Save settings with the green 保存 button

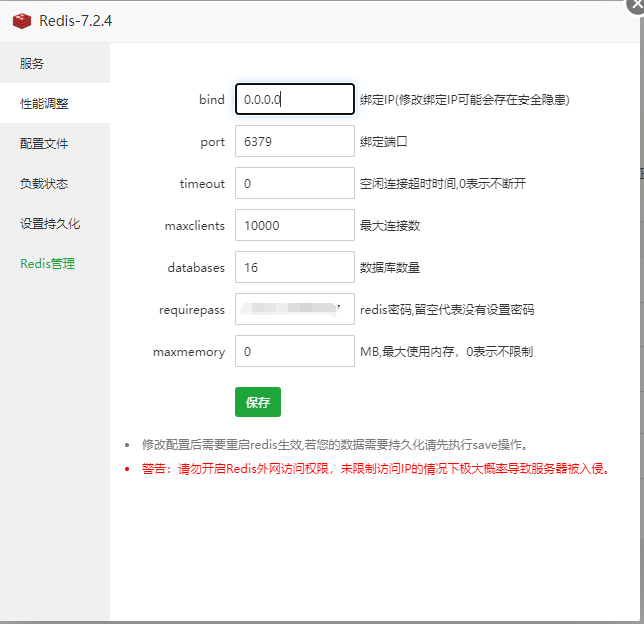pos(258,402)
